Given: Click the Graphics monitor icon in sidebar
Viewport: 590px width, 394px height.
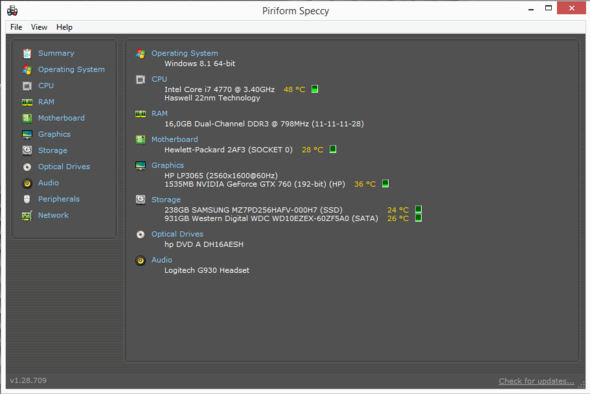Looking at the screenshot, I should (x=27, y=134).
